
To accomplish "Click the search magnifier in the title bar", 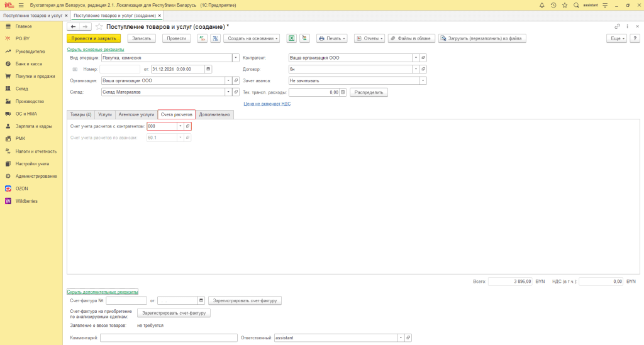I will tap(575, 5).
